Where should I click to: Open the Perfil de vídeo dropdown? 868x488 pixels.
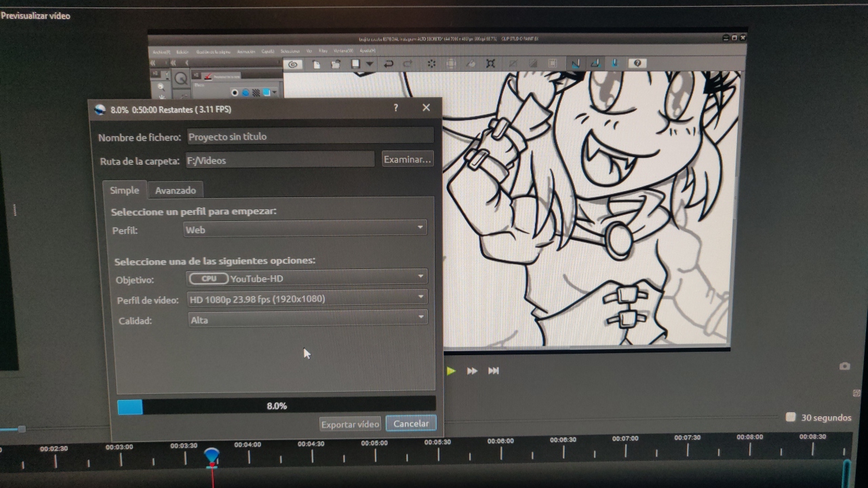(x=307, y=298)
